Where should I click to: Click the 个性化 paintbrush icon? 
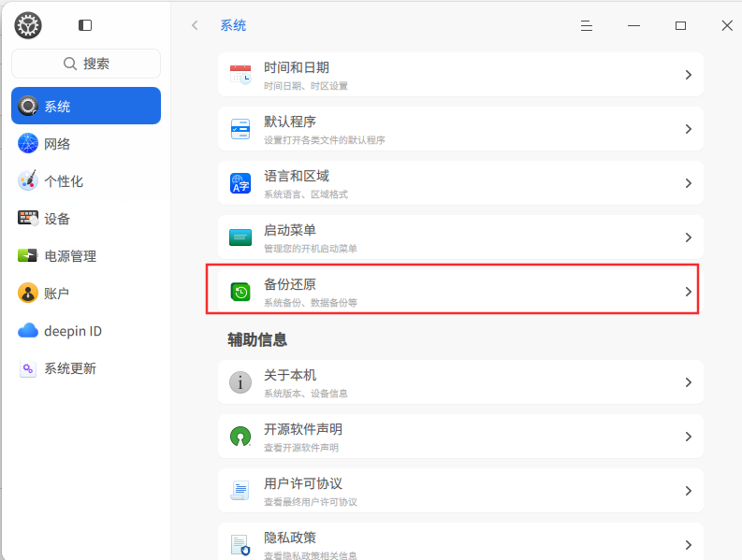point(28,180)
